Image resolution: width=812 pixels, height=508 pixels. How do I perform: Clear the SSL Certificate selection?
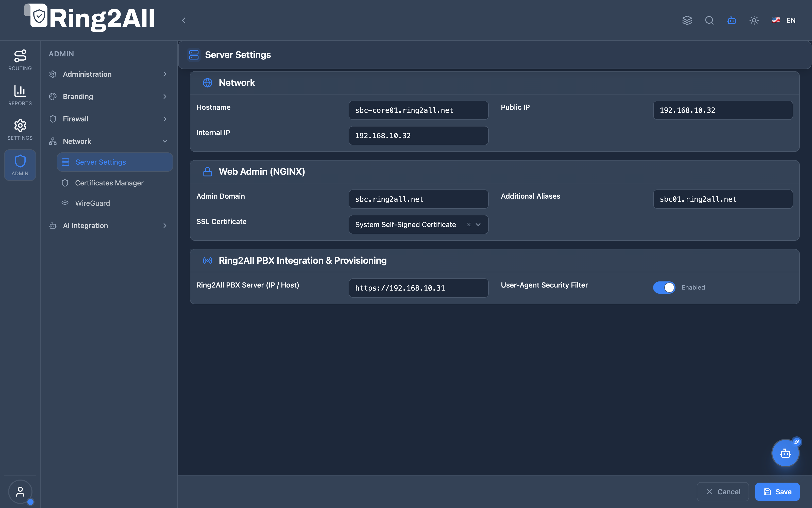point(469,225)
